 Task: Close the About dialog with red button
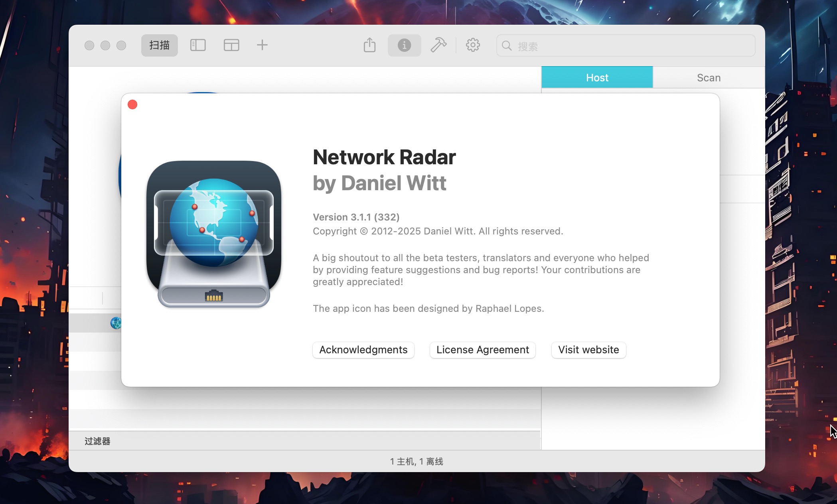point(132,104)
